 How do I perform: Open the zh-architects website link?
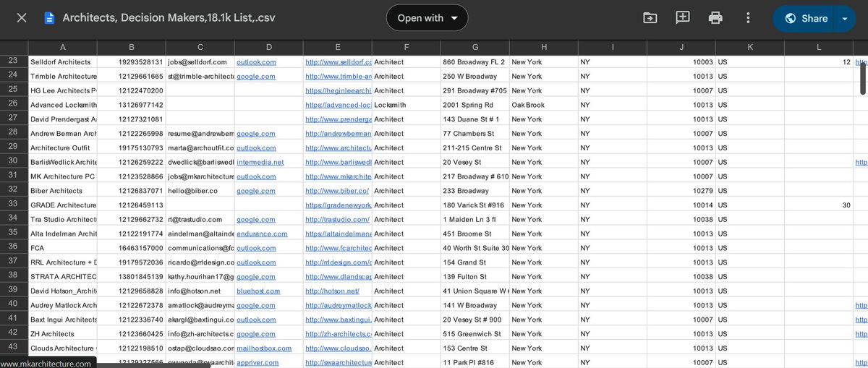338,334
